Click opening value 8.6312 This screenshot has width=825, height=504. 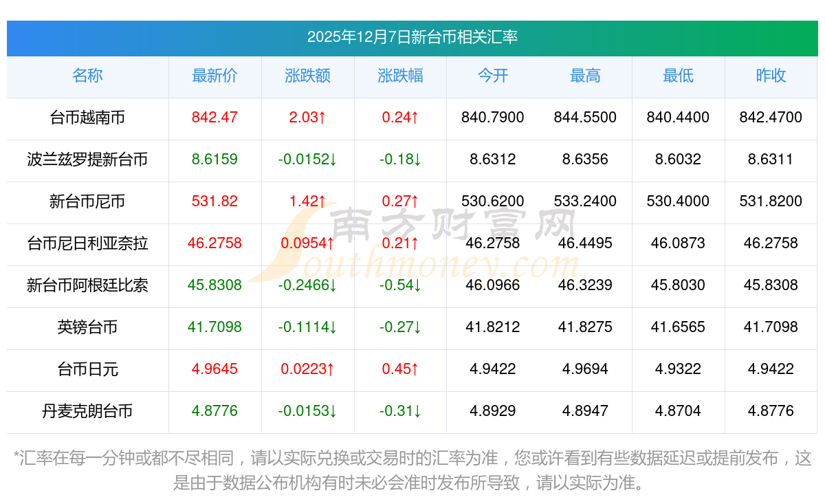[x=493, y=160]
